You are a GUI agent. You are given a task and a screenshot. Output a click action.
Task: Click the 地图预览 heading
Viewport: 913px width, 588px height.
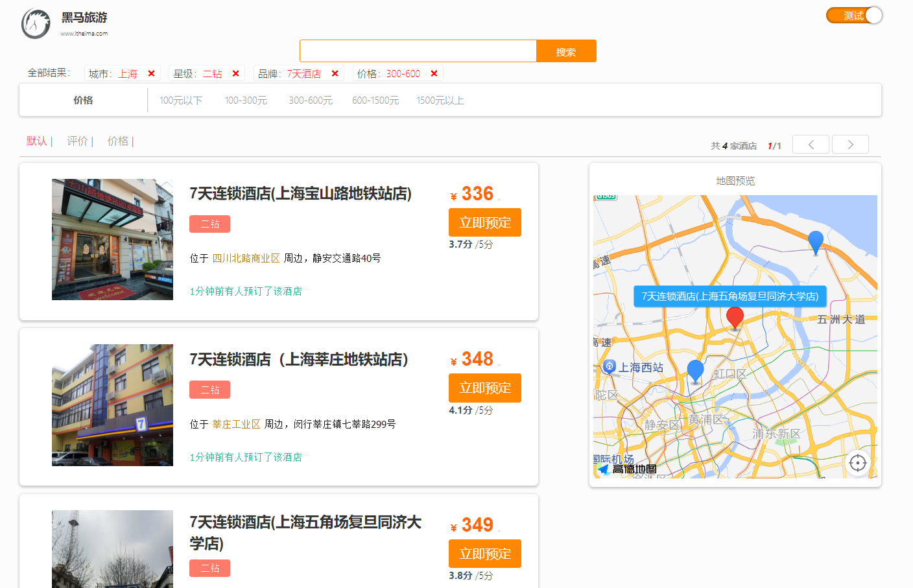[735, 181]
